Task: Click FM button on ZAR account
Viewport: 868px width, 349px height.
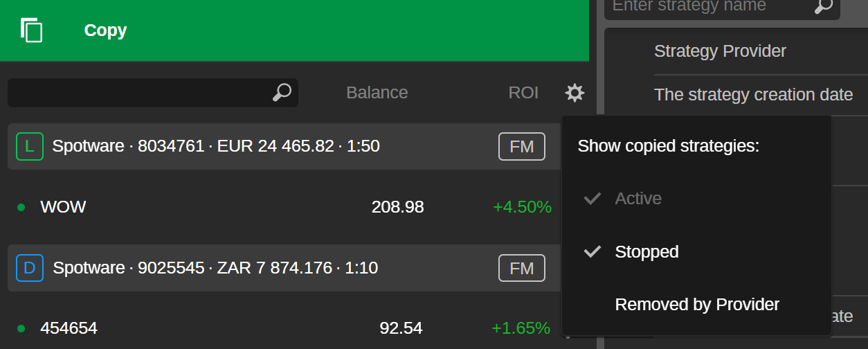Action: [x=521, y=268]
